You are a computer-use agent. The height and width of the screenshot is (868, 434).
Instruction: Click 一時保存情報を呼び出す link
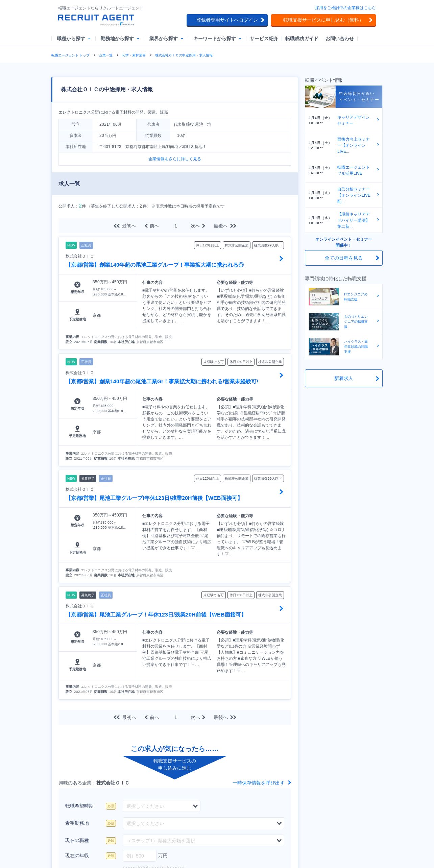pyautogui.click(x=262, y=783)
